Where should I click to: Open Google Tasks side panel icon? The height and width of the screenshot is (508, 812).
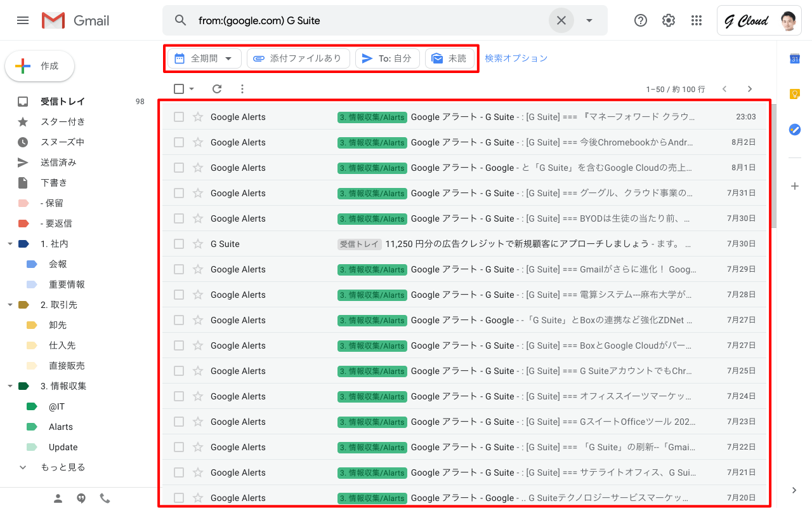[795, 130]
